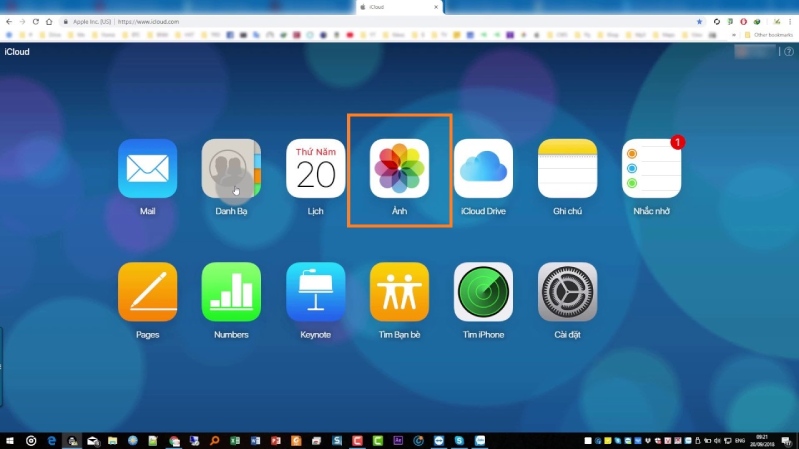Click the iCloud logo text
Screen dimensions: 799x449
click(17, 52)
